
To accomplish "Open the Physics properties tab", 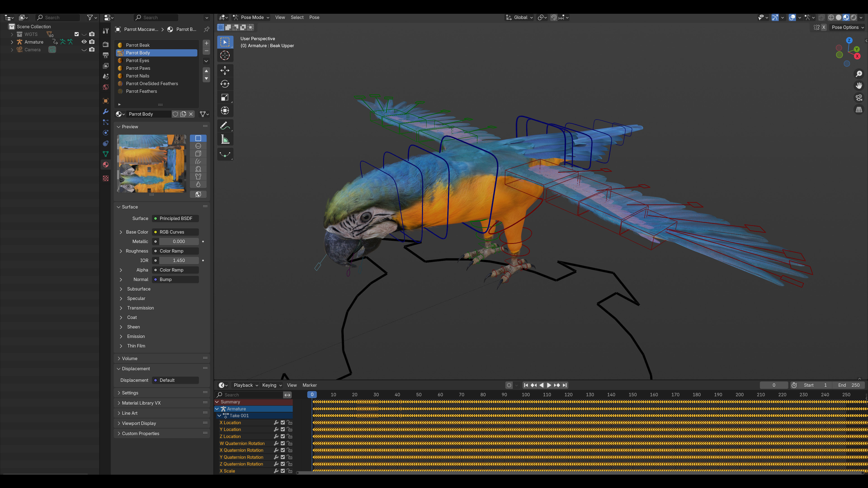I will click(x=106, y=133).
